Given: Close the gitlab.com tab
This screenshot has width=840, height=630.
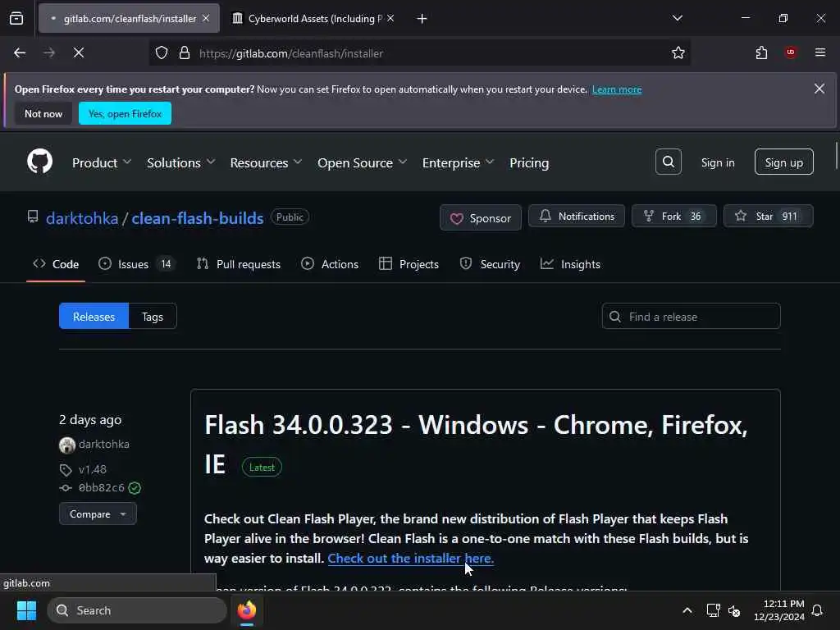Looking at the screenshot, I should click(x=206, y=19).
